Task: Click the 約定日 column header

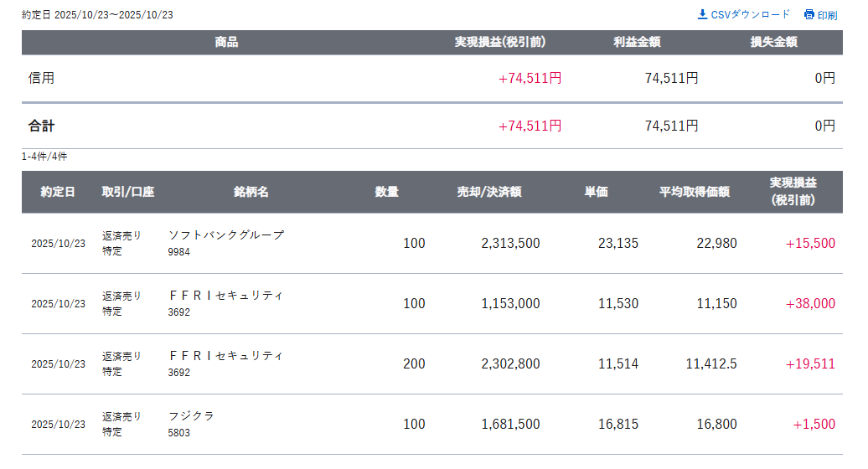Action: tap(58, 192)
